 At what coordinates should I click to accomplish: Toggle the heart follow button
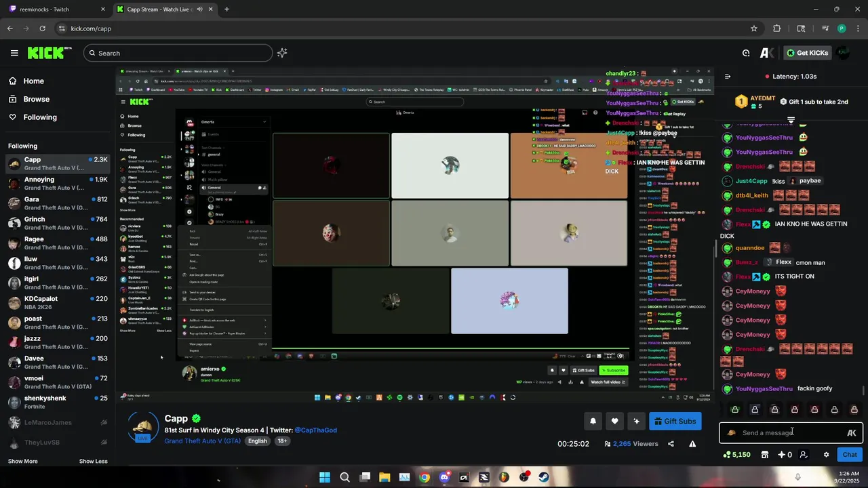click(614, 421)
